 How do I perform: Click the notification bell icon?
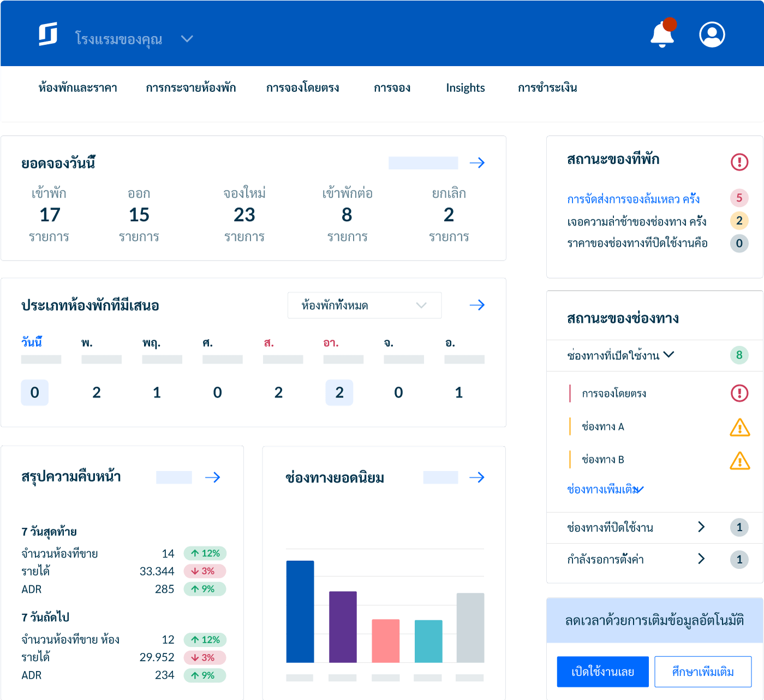[x=662, y=35]
